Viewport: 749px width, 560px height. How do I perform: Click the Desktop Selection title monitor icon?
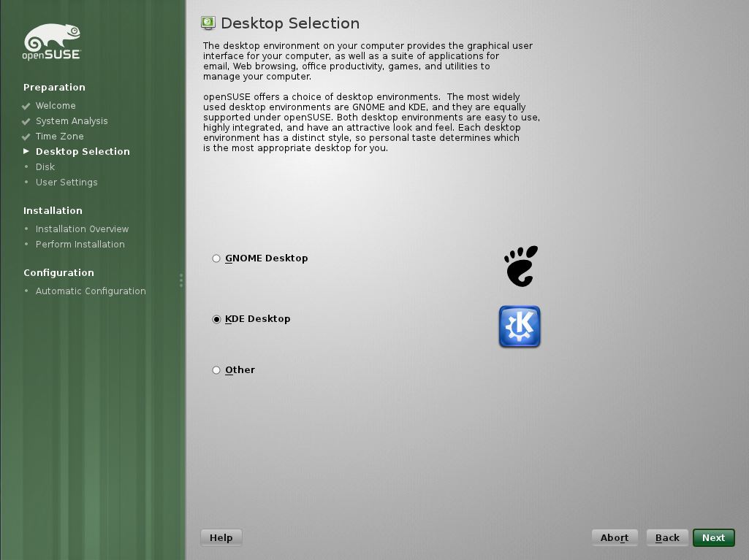pyautogui.click(x=208, y=23)
